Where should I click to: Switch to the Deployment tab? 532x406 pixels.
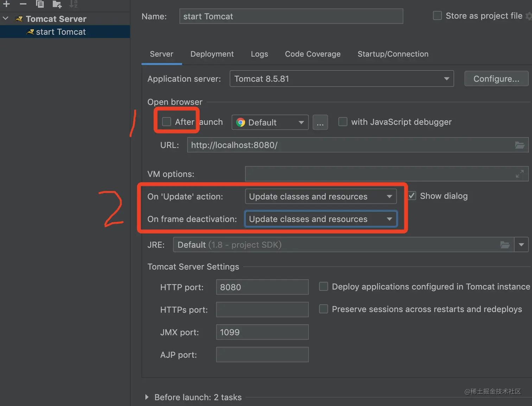212,54
